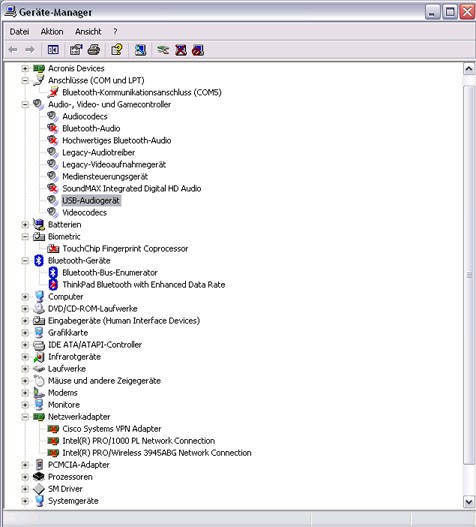Click the scrollbar down arrow
The image size is (476, 527).
click(469, 502)
